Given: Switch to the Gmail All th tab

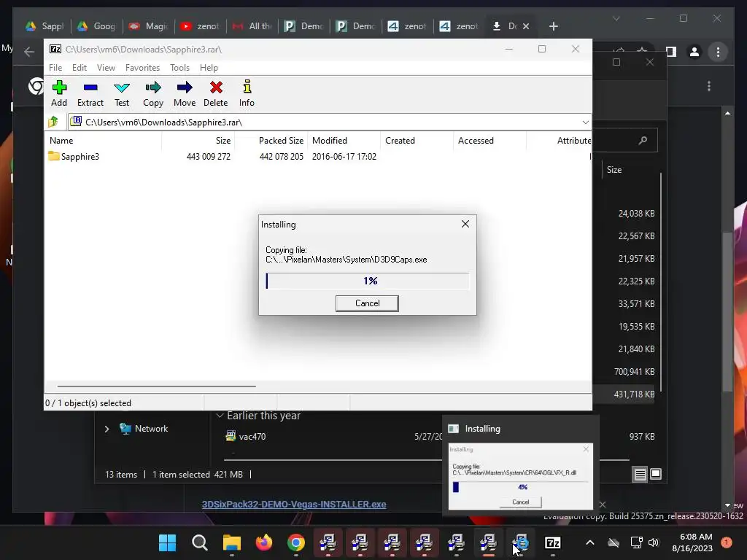Looking at the screenshot, I should click(x=252, y=26).
